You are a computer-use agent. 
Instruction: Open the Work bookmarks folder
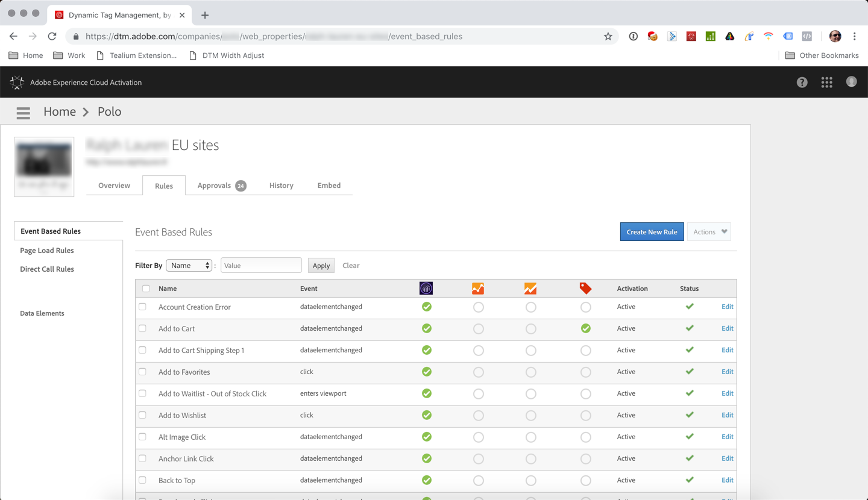point(69,55)
